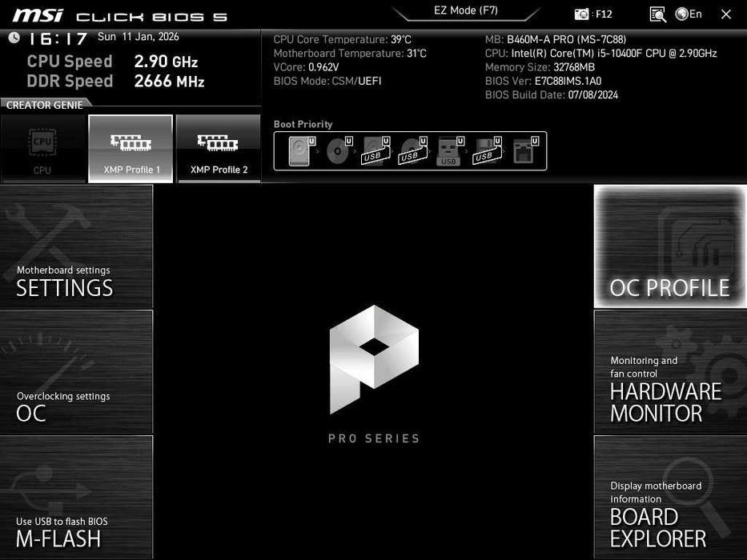Open BOARD EXPLORER motherboard information
This screenshot has width=747, height=560.
click(670, 497)
